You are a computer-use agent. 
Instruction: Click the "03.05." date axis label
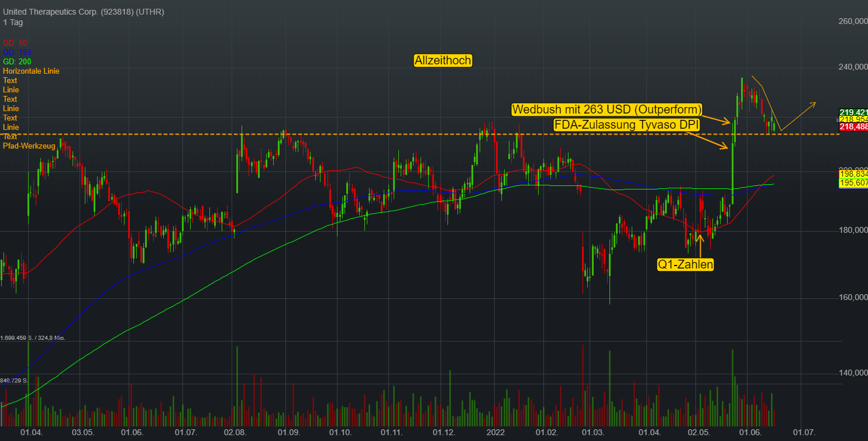coord(83,432)
